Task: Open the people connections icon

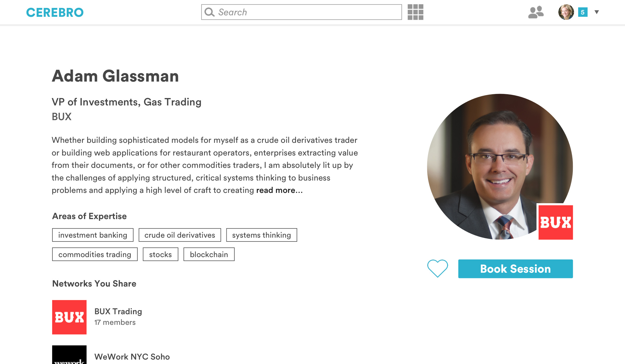Action: coord(536,12)
